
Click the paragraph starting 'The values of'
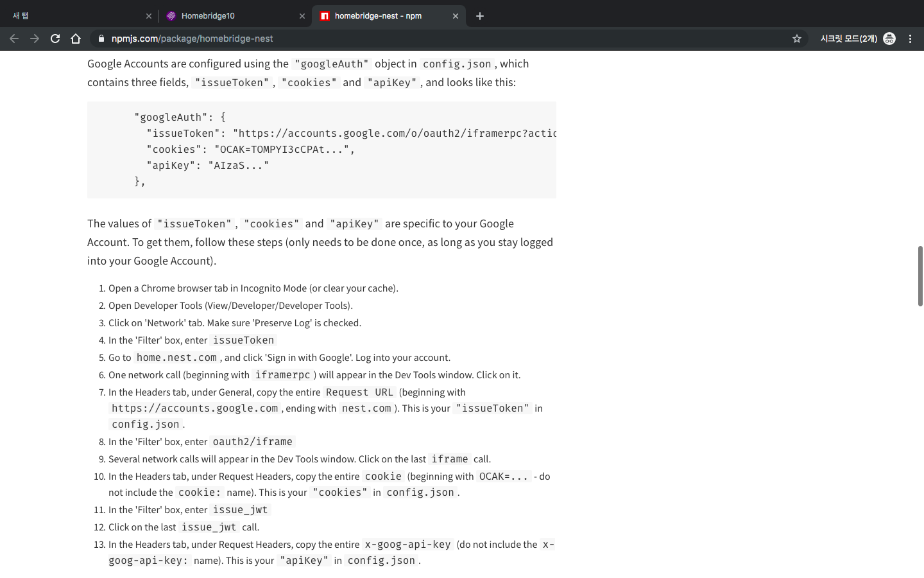[320, 242]
